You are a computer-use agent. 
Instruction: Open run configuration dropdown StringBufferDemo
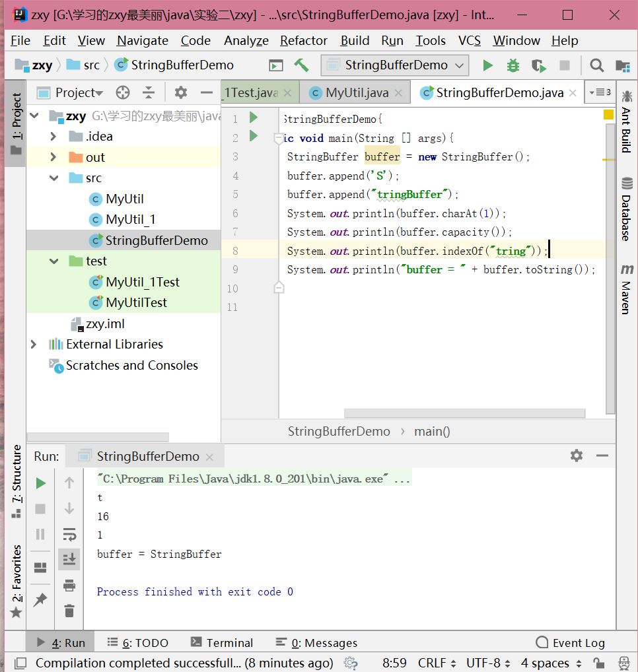[x=394, y=65]
